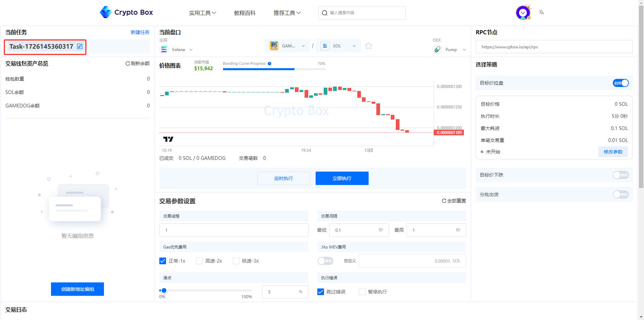
Task: Click the Task-1726145360317 name
Action: [41, 46]
